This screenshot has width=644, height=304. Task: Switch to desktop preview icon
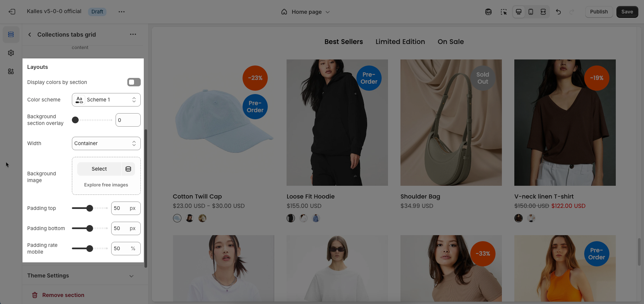pos(519,12)
